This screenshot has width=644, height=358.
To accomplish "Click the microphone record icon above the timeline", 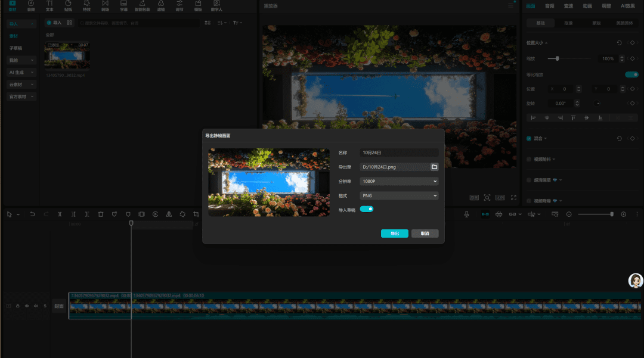I will [467, 214].
